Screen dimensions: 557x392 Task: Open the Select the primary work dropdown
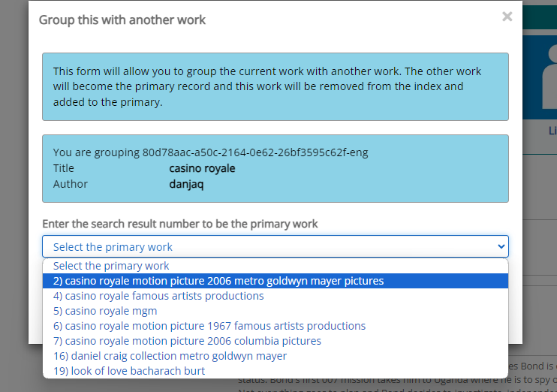click(275, 246)
